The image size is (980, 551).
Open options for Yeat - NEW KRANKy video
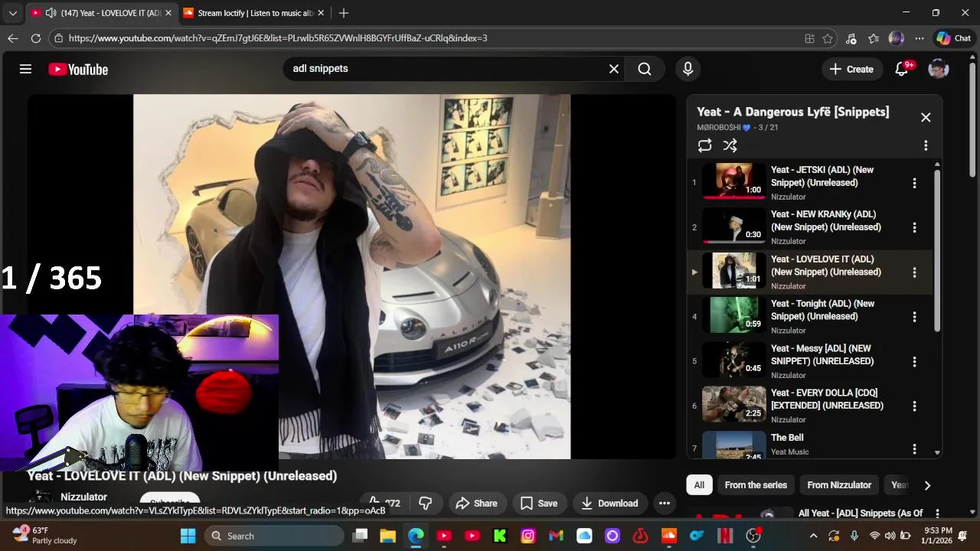coord(914,227)
